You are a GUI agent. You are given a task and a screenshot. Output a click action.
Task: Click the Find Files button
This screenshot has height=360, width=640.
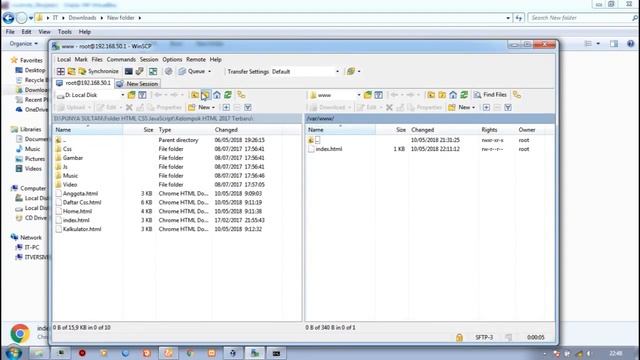(x=490, y=95)
